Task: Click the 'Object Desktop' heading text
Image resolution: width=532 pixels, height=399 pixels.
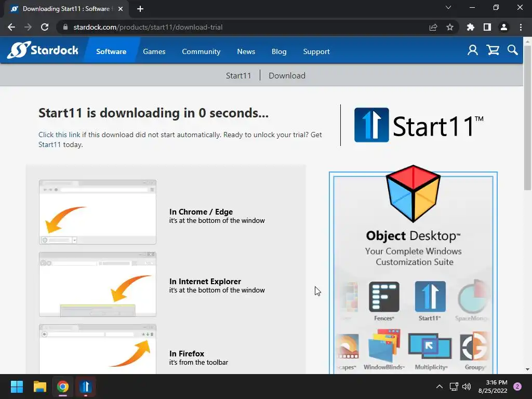Action: (413, 236)
